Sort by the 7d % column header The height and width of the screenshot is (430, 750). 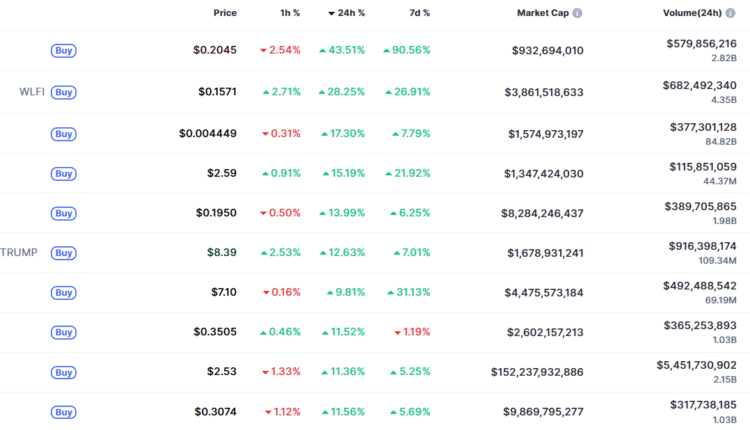419,14
